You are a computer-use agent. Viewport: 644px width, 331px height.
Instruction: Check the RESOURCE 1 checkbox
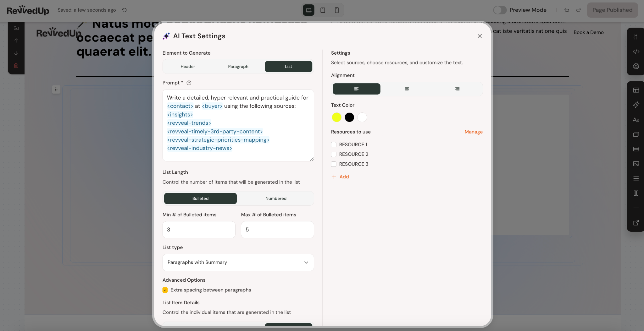pos(334,145)
